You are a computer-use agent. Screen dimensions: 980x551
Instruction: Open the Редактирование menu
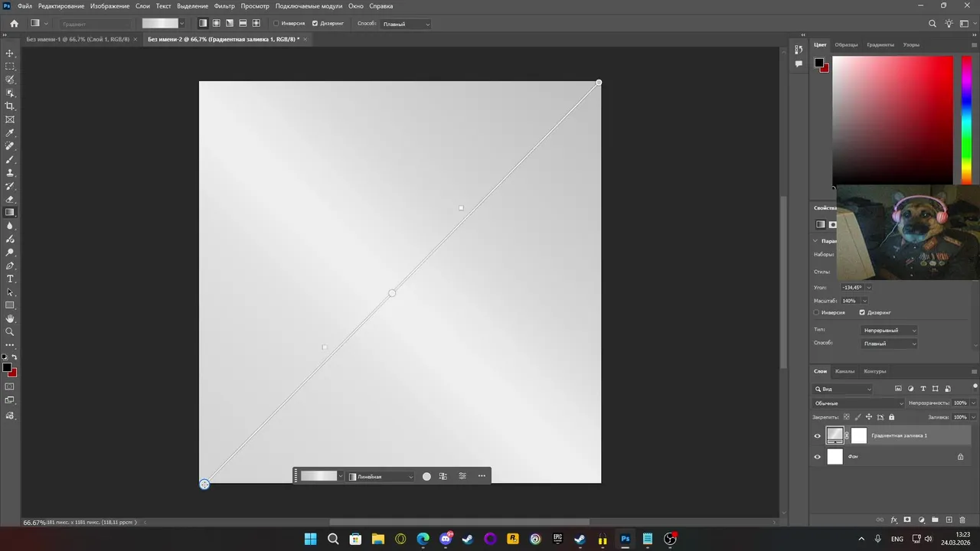pos(61,6)
